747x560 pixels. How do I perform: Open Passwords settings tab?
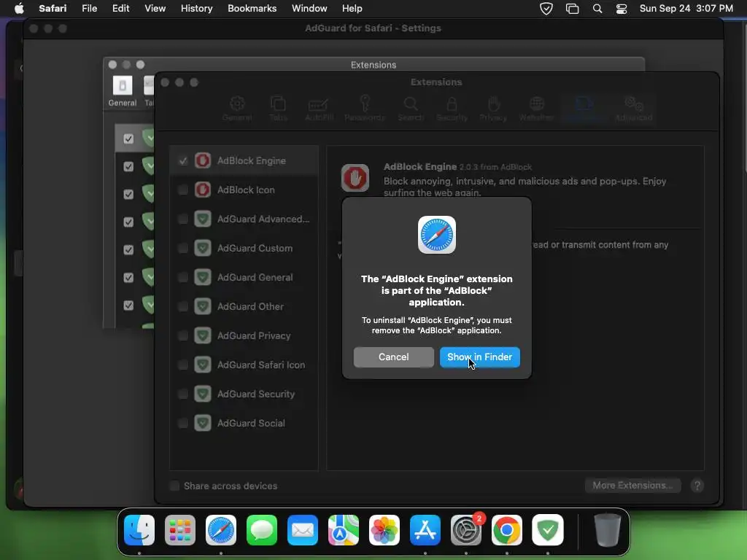[x=365, y=109]
